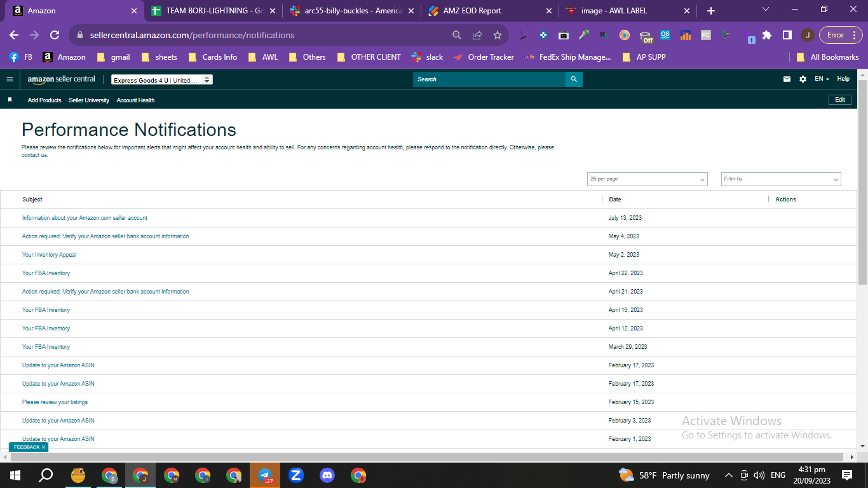Click the share page icon in address bar
Screen dimensions: 868x488
(x=477, y=35)
